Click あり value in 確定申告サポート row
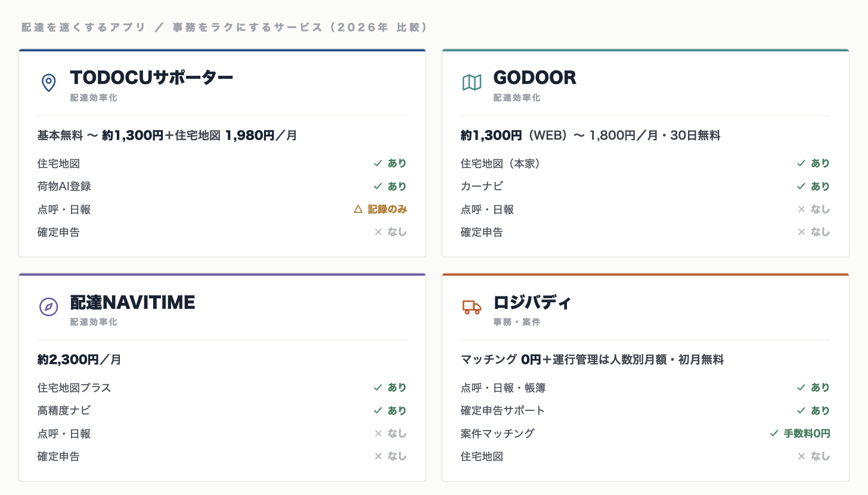 pos(820,410)
